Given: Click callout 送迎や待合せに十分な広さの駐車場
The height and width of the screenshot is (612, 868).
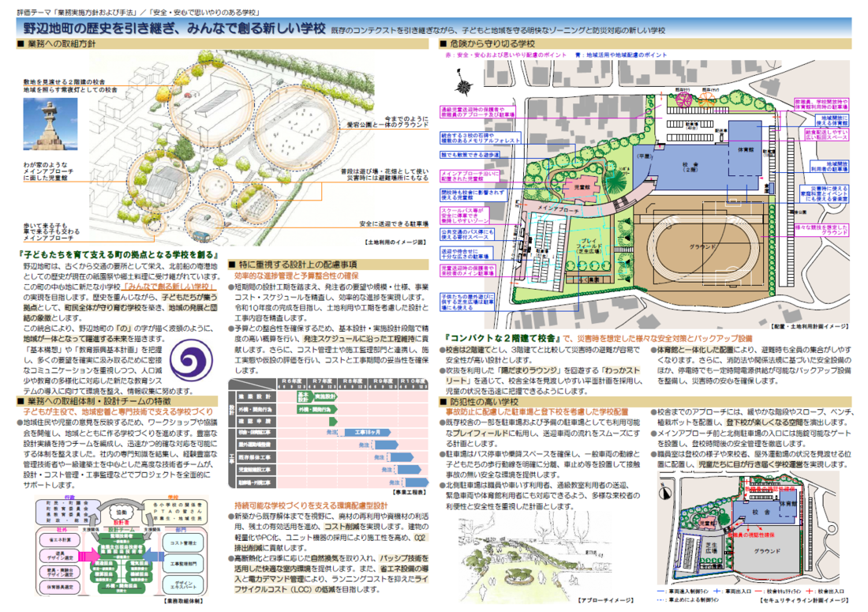Looking at the screenshot, I should coord(465,254).
